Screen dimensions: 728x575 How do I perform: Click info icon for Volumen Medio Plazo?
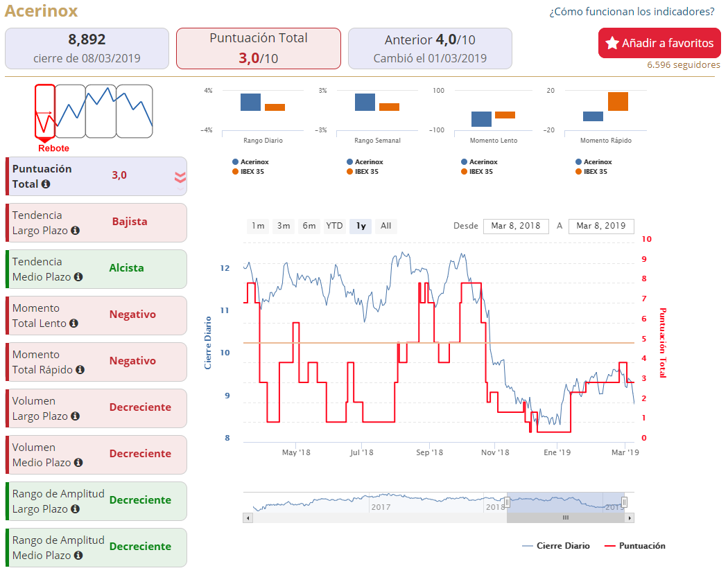click(x=78, y=462)
